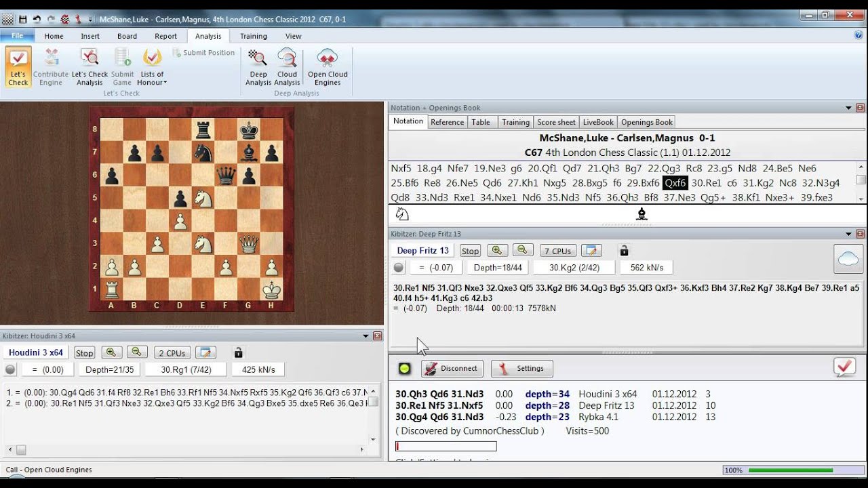
Task: Increase lines in Deep Fritz kibitzer
Action: tap(497, 250)
